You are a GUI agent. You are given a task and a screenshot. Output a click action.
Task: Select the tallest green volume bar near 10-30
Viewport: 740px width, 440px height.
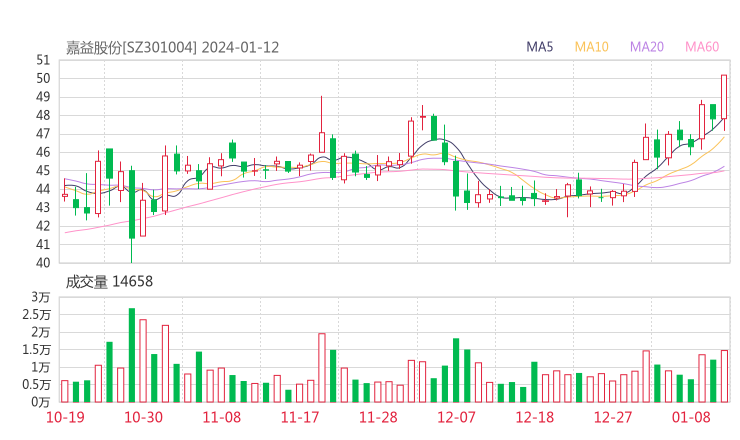point(132,355)
